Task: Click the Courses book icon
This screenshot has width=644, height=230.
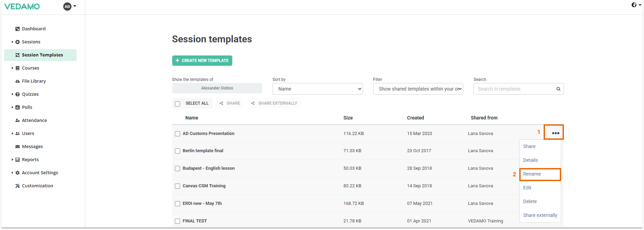Action: [x=18, y=68]
